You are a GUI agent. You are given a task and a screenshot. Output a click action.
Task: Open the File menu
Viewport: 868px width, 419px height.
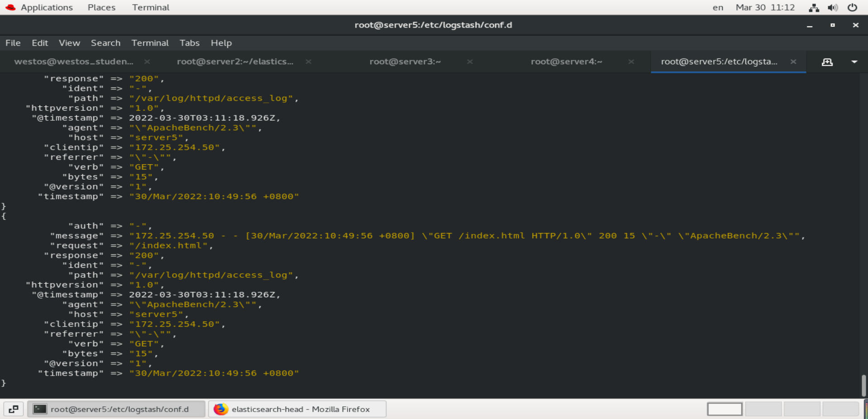coord(13,43)
